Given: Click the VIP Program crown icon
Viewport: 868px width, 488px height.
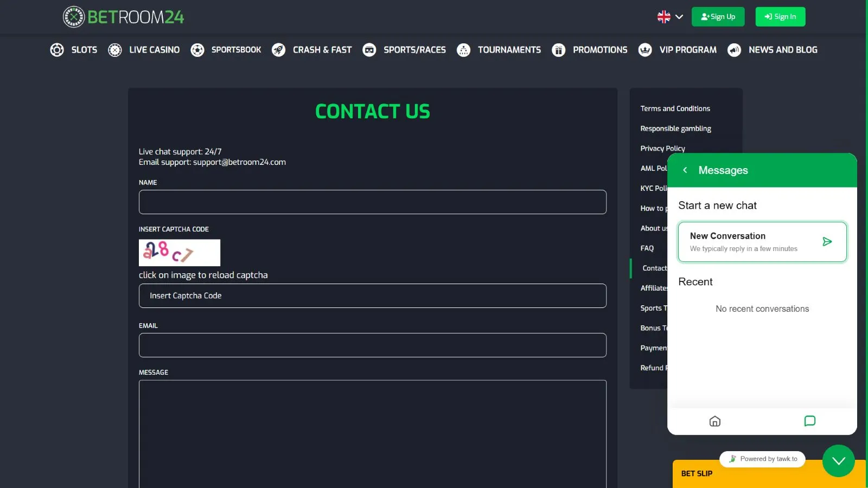Looking at the screenshot, I should [645, 50].
